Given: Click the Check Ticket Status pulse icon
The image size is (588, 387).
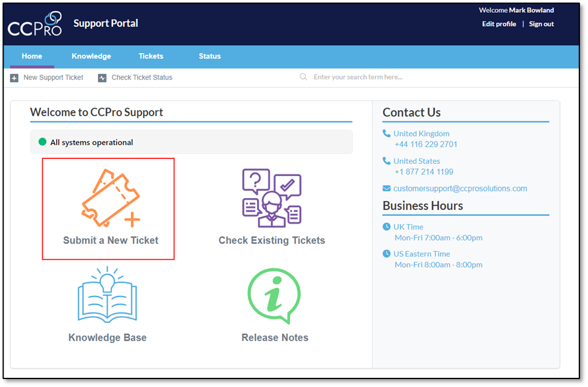Looking at the screenshot, I should point(102,78).
